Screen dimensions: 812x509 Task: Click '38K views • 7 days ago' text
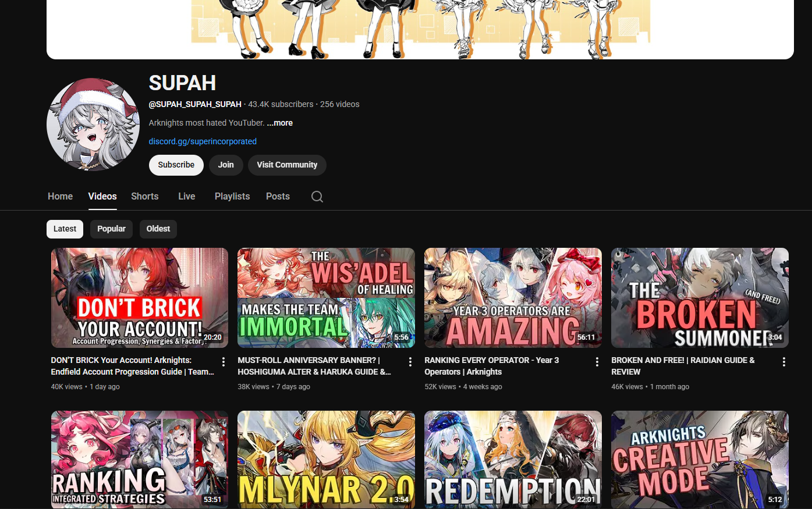point(274,387)
